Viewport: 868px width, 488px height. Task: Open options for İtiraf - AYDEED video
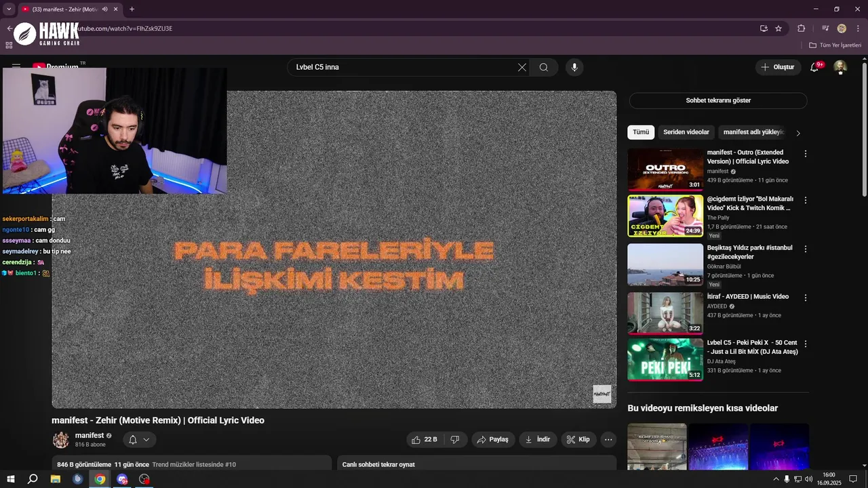click(x=806, y=298)
